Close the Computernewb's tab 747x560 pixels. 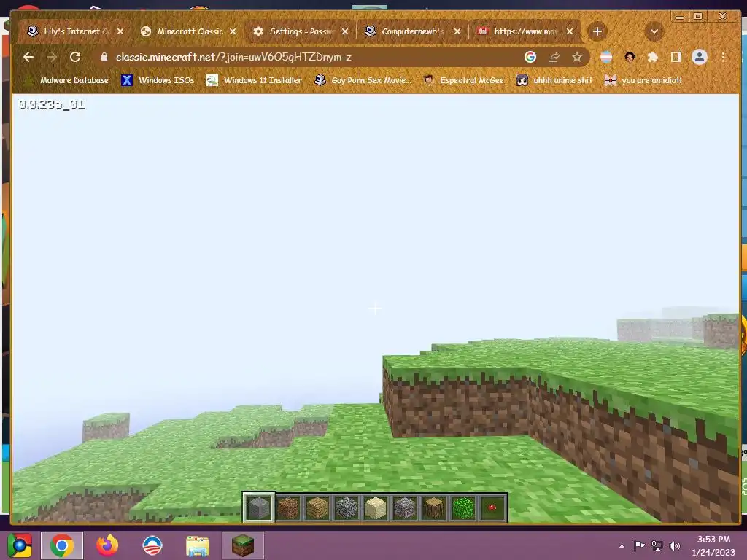[x=457, y=31]
